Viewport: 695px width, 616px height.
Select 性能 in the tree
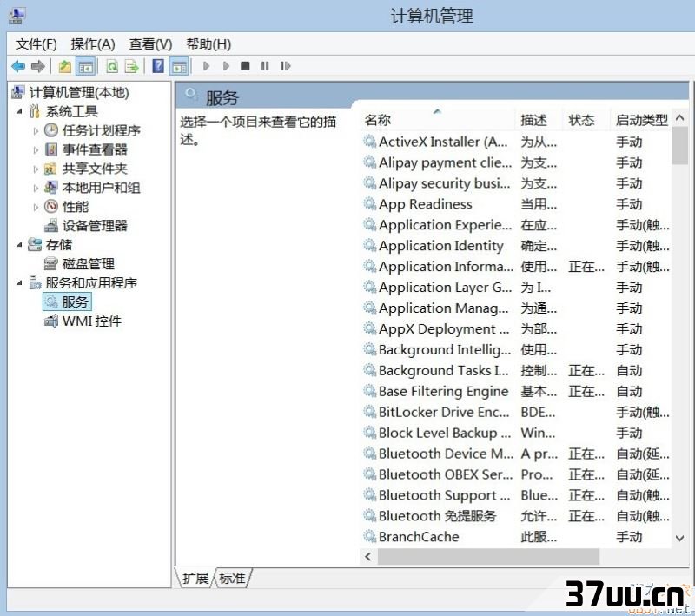tap(75, 207)
